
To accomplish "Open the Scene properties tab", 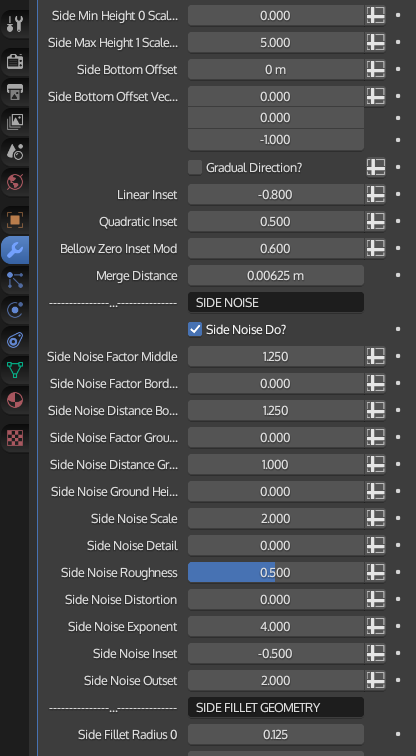I will 15,152.
